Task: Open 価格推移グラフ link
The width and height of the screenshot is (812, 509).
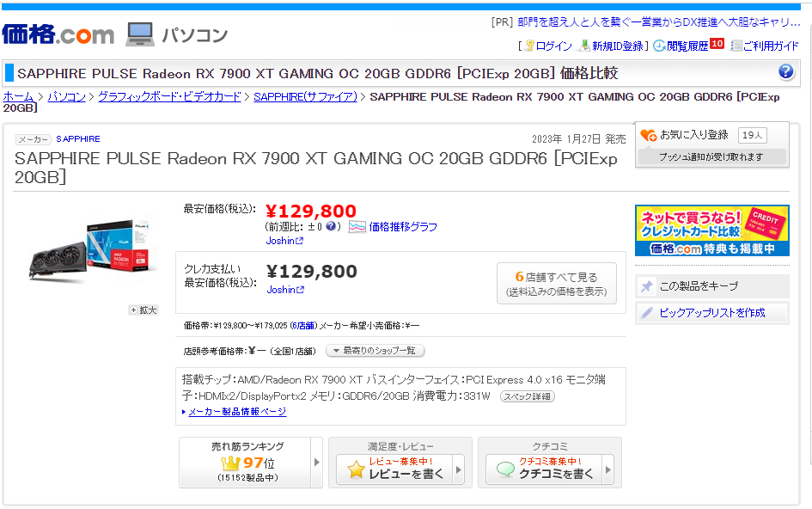Action: (x=403, y=227)
